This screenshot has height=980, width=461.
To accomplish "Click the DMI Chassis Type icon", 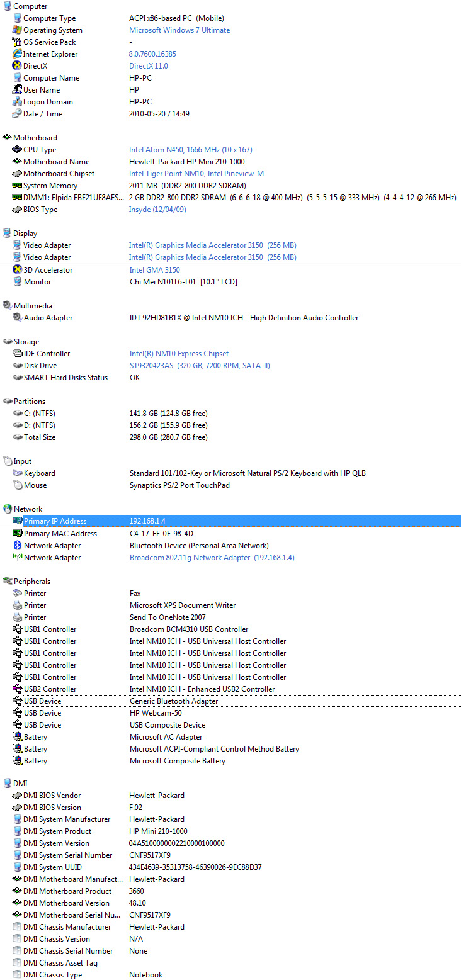I will tap(17, 975).
